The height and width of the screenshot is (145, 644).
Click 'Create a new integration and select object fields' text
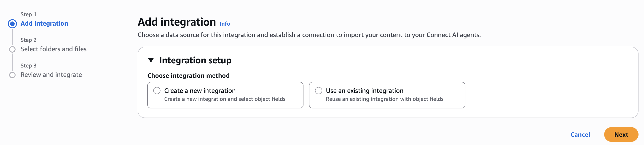(x=225, y=99)
